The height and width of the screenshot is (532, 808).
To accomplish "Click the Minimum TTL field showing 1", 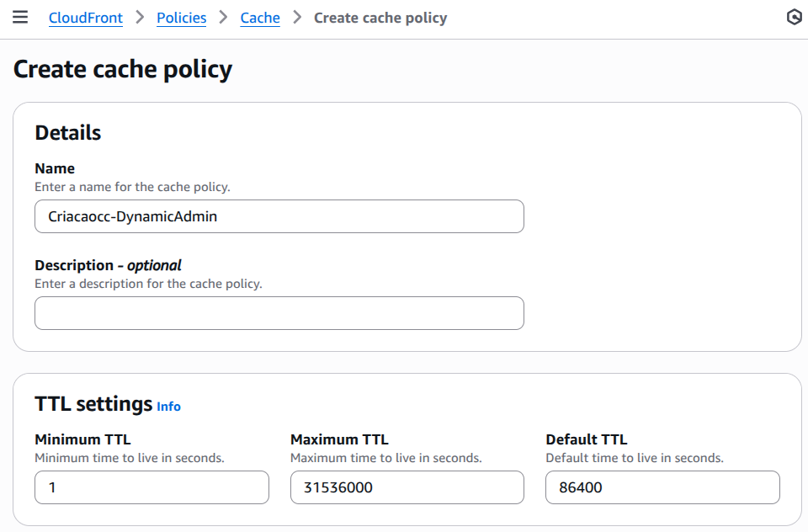I will coord(151,487).
